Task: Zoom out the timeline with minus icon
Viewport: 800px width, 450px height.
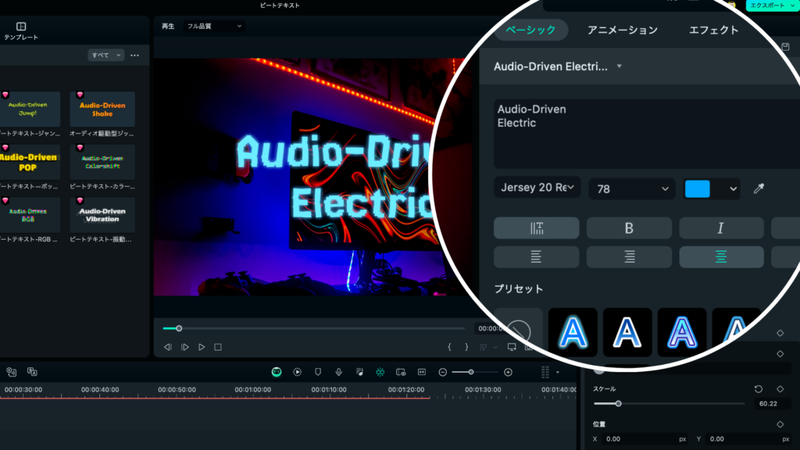Action: [x=443, y=372]
